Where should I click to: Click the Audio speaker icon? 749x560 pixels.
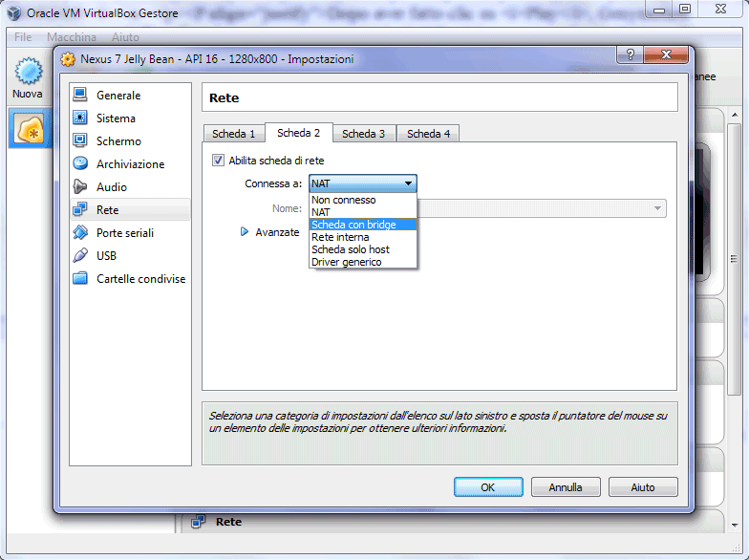[80, 186]
